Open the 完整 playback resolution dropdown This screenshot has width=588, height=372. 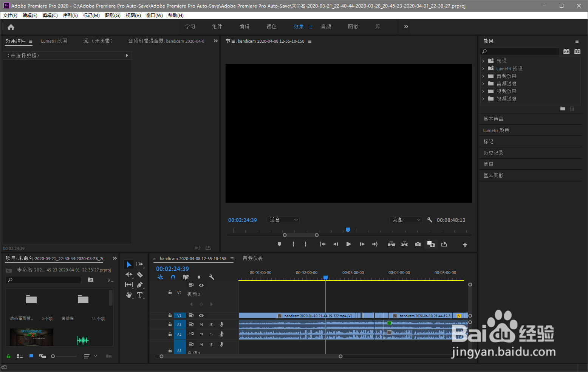tap(406, 220)
